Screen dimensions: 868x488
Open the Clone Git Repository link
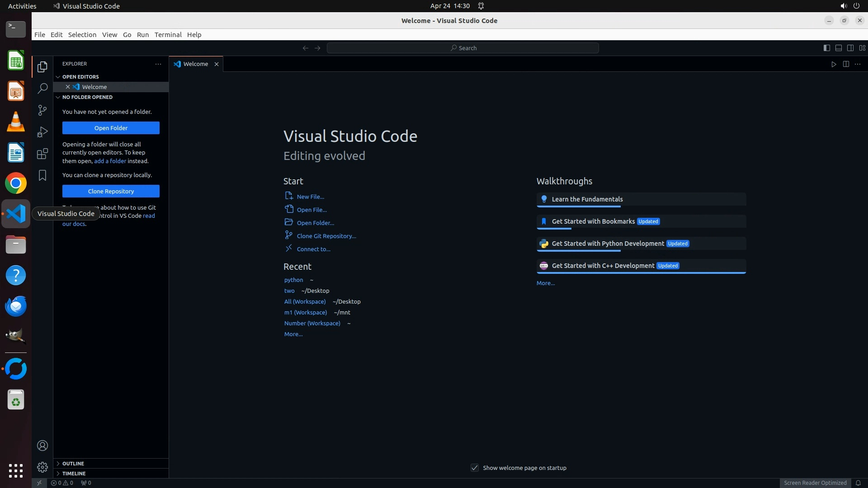click(x=326, y=236)
